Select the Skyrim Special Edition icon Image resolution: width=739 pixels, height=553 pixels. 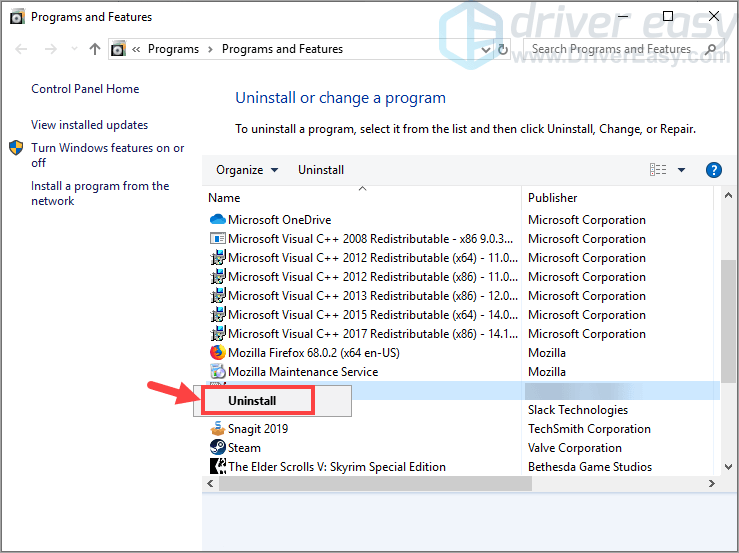218,466
